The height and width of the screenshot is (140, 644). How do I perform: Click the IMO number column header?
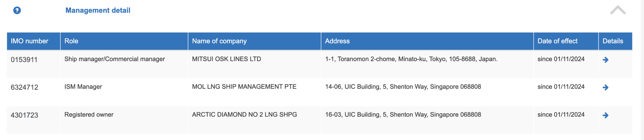coord(30,41)
